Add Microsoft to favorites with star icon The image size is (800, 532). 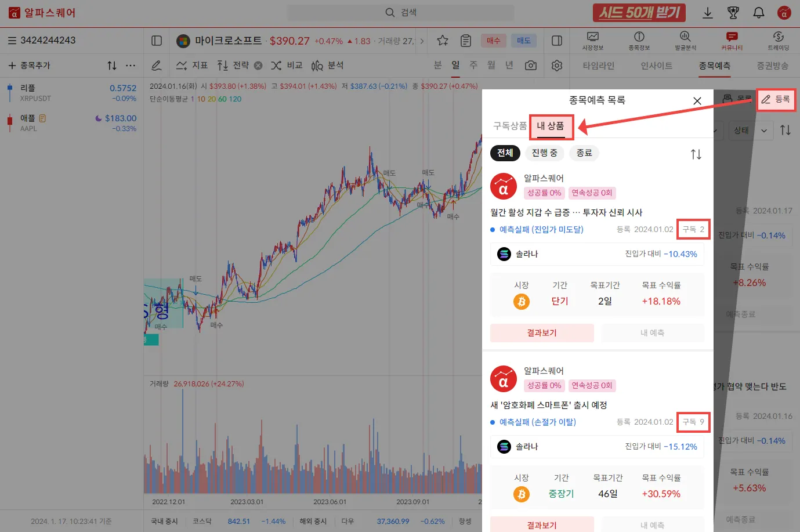443,41
